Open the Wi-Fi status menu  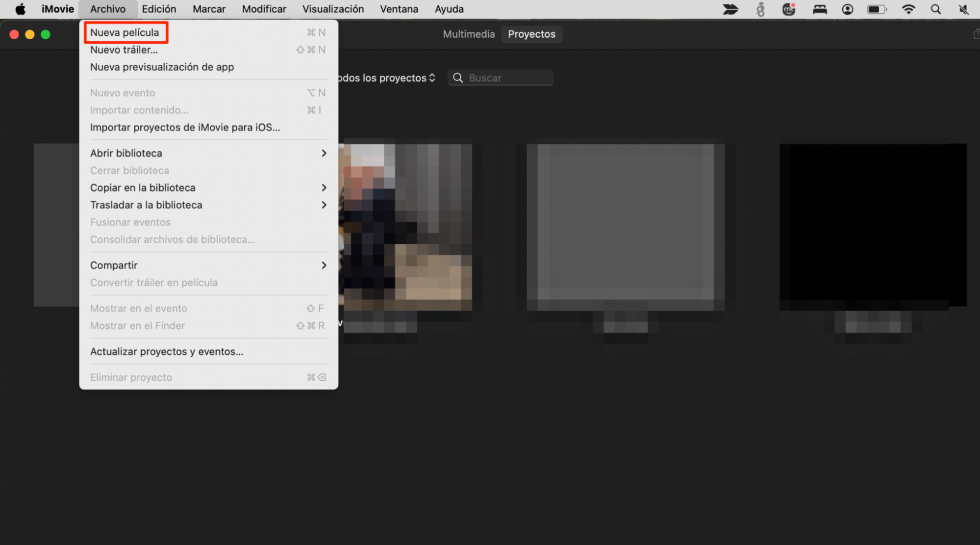pyautogui.click(x=908, y=9)
